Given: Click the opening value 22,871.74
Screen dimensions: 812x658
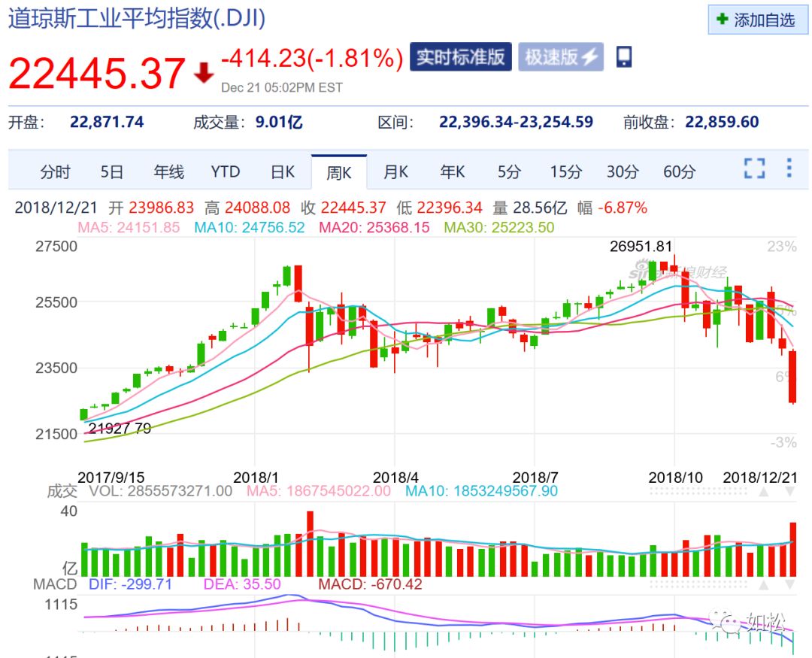Looking at the screenshot, I should click(107, 123).
